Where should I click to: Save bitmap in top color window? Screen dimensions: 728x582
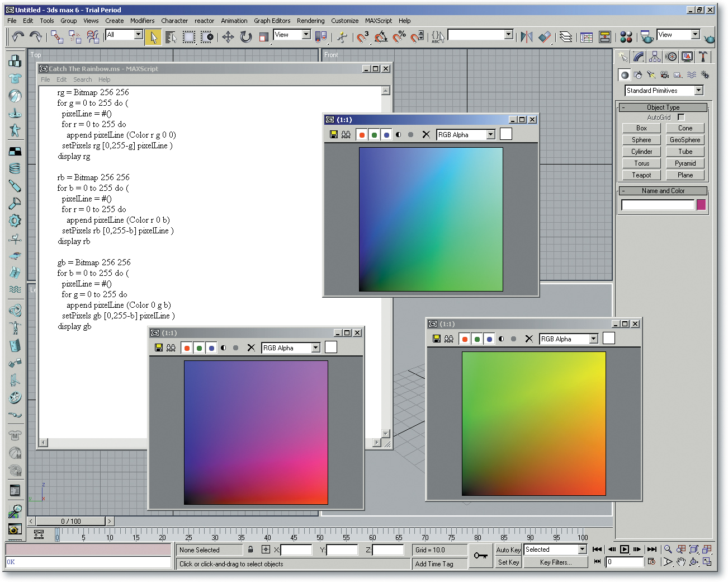(334, 134)
